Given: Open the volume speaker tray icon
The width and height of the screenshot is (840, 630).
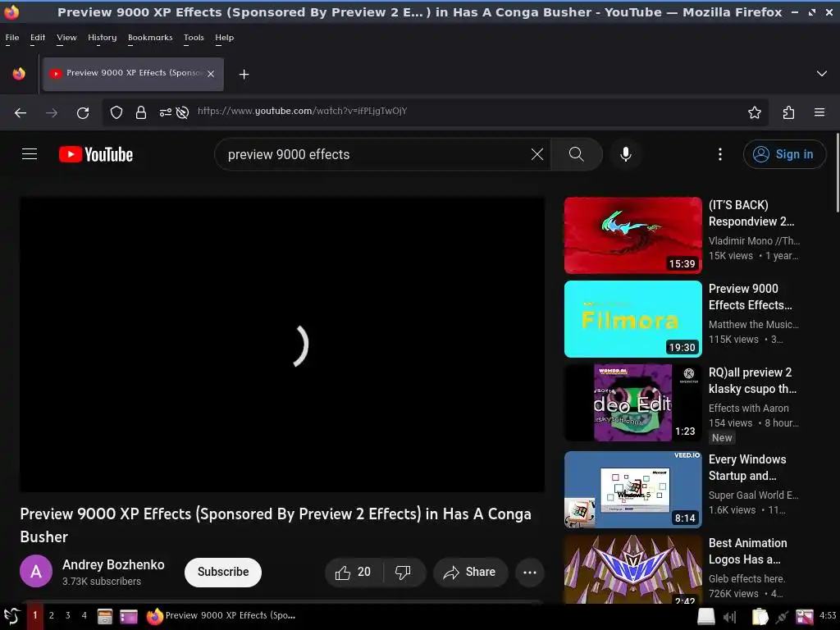Looking at the screenshot, I should click(729, 617).
